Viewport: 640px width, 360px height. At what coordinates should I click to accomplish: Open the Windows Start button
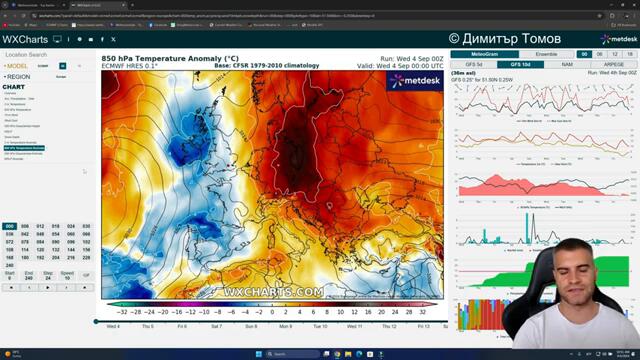tap(258, 354)
